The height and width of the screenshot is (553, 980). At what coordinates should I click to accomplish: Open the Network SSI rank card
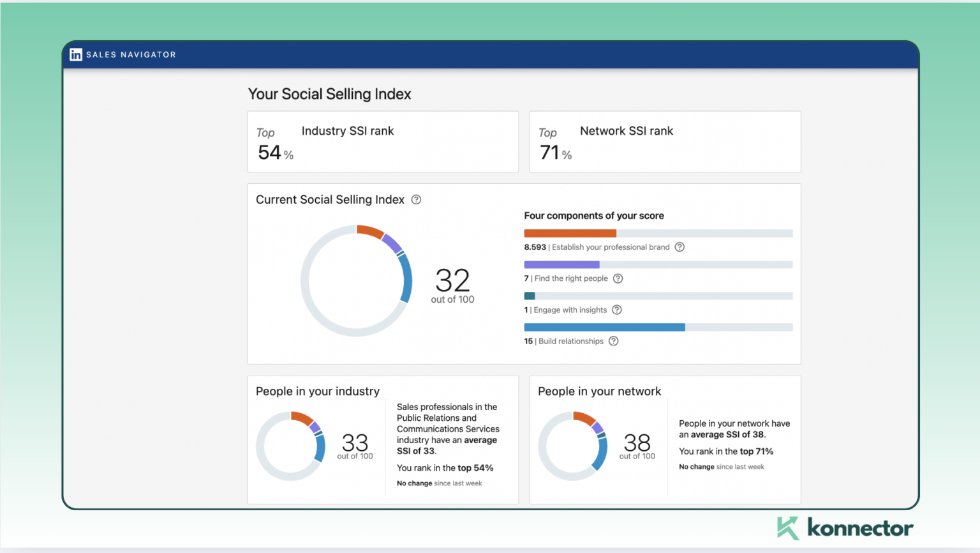[x=665, y=141]
